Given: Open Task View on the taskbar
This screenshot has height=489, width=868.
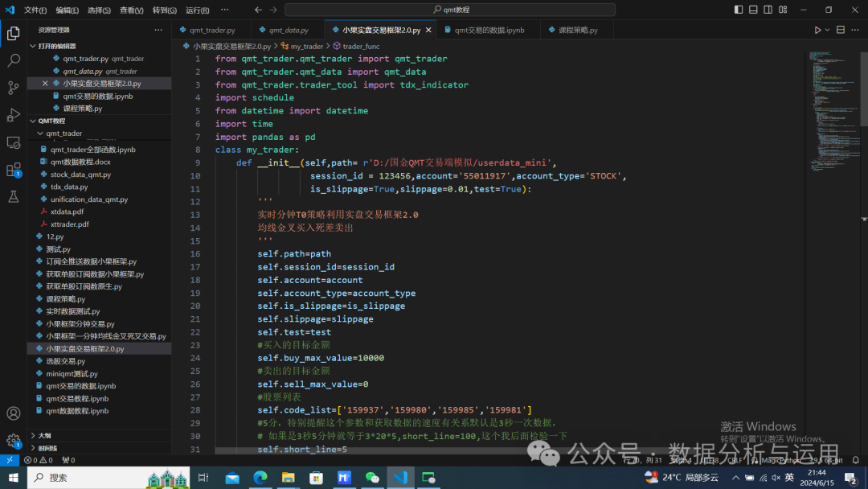Looking at the screenshot, I should [203, 478].
